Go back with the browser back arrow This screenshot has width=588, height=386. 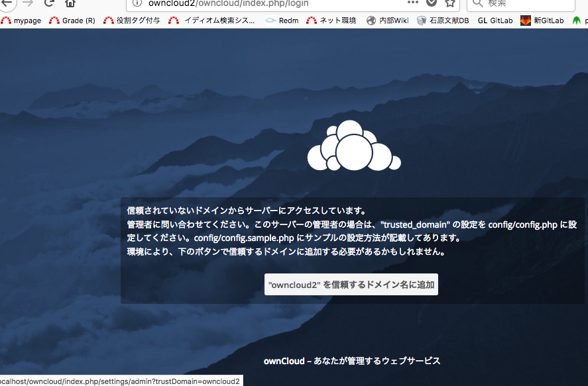pos(7,3)
